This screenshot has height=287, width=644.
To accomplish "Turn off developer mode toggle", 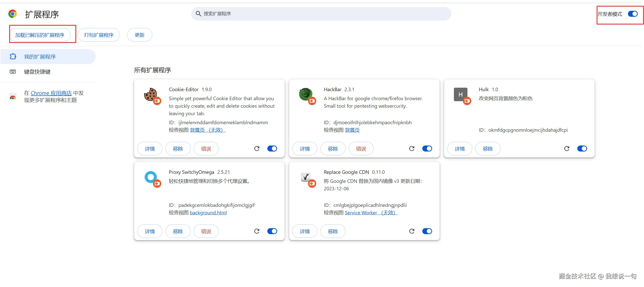I will pos(633,14).
